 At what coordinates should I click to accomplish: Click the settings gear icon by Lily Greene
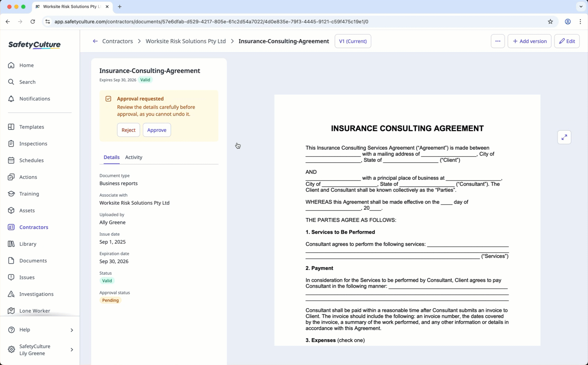point(11,349)
